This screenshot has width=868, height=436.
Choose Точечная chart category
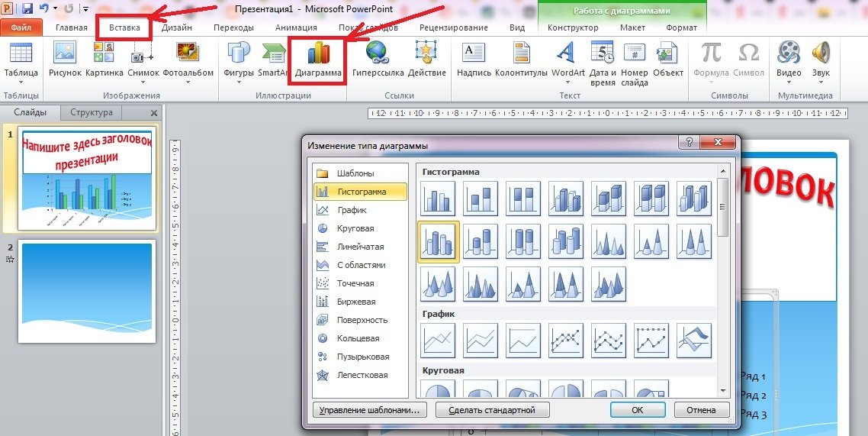(x=360, y=283)
